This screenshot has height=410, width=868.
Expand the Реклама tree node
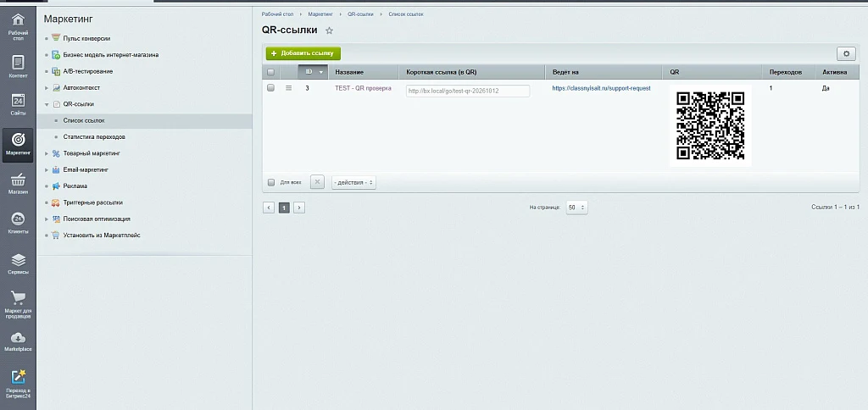(47, 186)
